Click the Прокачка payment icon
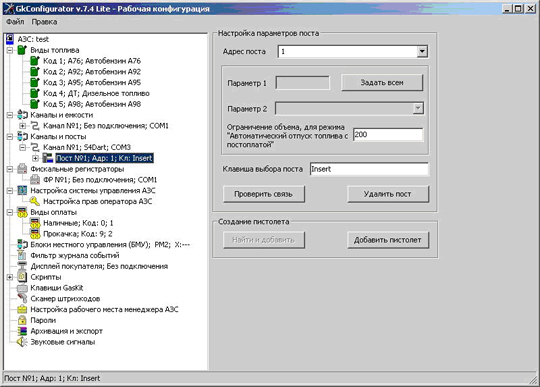The image size is (540, 387). click(35, 234)
